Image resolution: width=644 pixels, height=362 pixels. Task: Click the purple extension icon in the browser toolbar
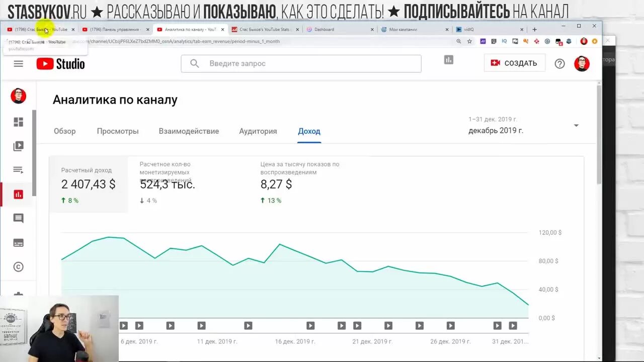coord(483,41)
